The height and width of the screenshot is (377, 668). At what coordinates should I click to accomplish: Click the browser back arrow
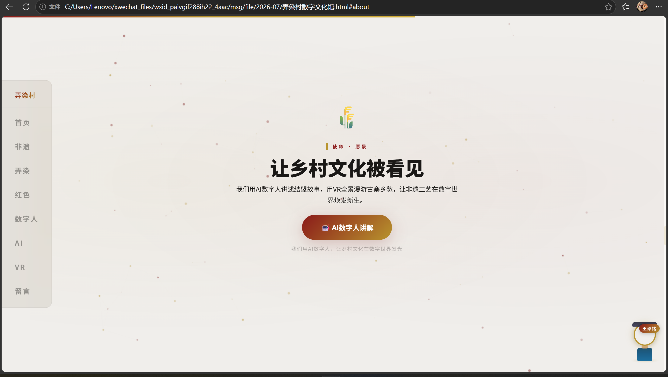point(9,7)
